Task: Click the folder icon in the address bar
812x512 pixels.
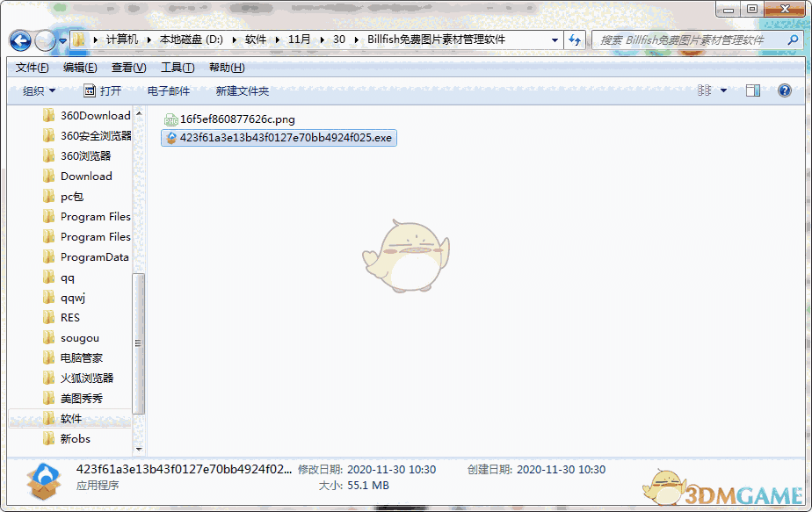Action: (78, 40)
